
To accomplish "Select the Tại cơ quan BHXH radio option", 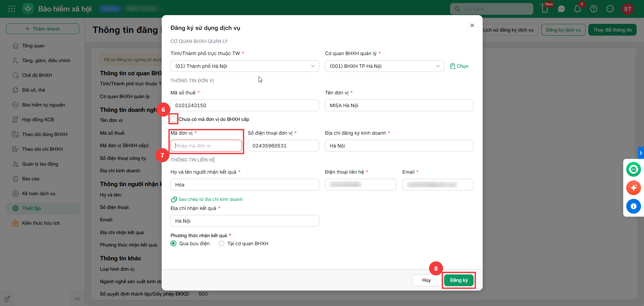I will pyautogui.click(x=222, y=244).
